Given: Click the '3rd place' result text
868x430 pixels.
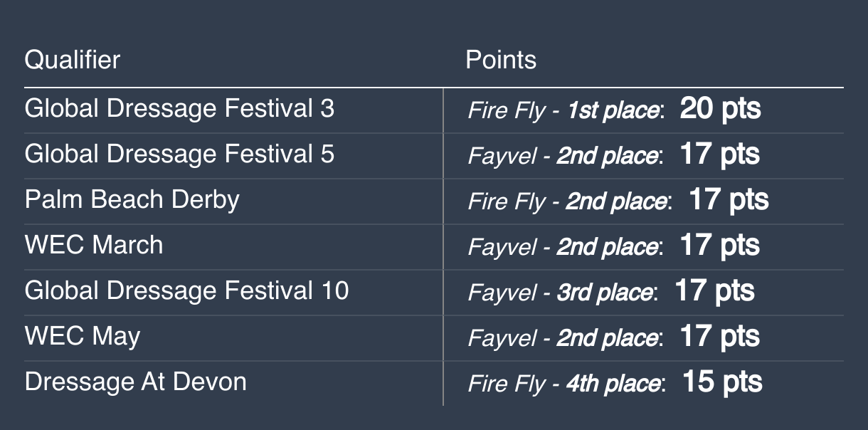Looking at the screenshot, I should (605, 293).
